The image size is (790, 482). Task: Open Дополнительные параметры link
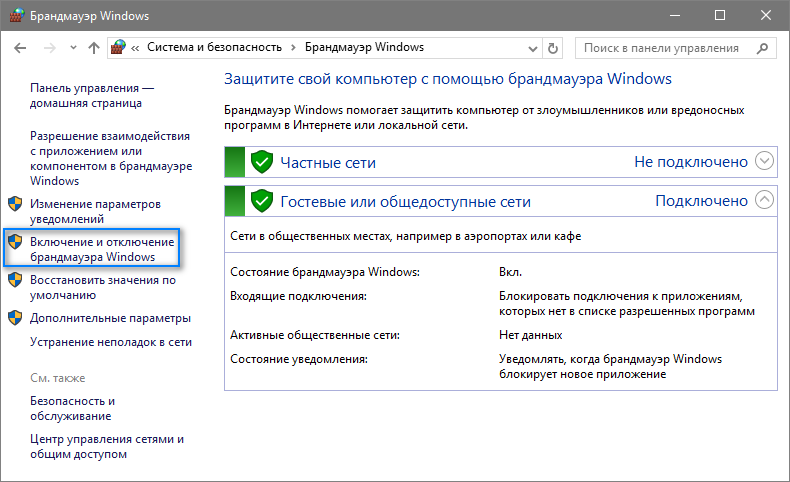pyautogui.click(x=110, y=318)
